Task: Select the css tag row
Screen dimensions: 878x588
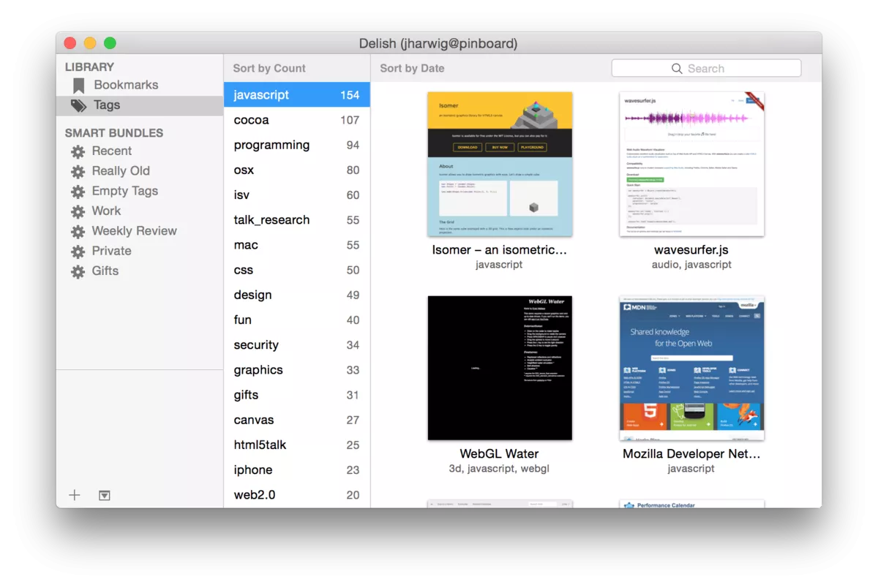Action: coord(297,270)
